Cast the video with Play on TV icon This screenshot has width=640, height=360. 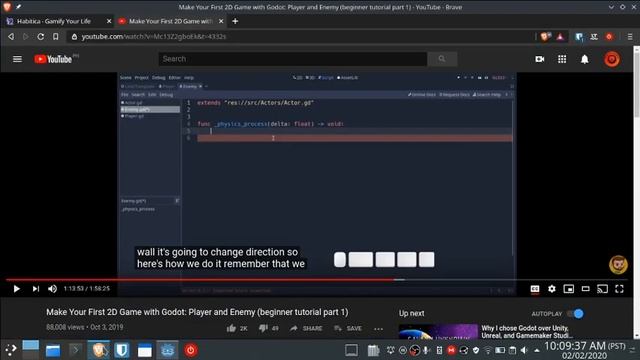point(602,289)
